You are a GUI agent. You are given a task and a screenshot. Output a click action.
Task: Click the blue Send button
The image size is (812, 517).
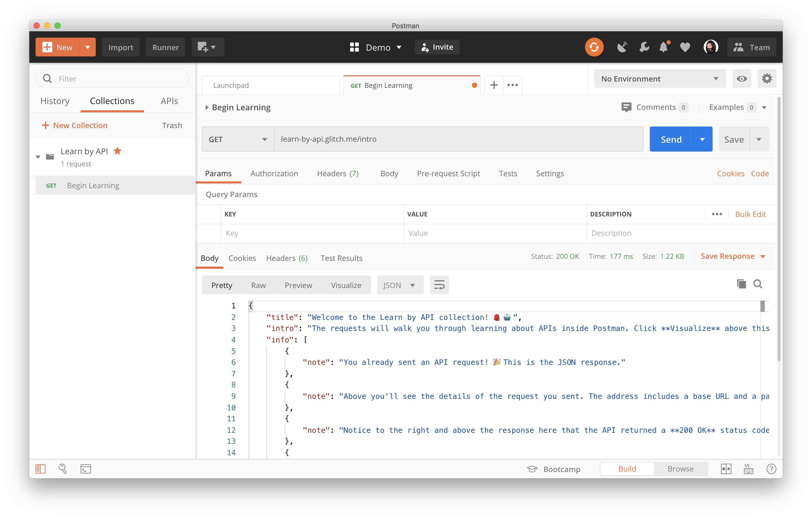[671, 139]
